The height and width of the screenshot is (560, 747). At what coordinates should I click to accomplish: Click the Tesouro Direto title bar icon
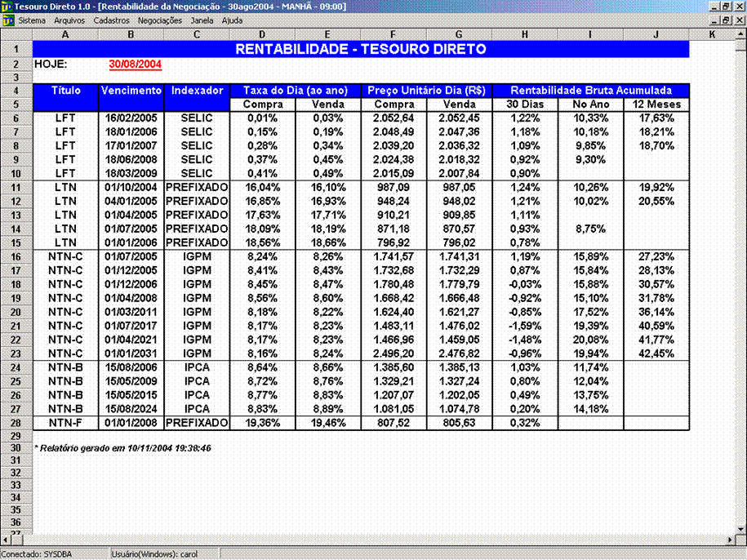[7, 7]
